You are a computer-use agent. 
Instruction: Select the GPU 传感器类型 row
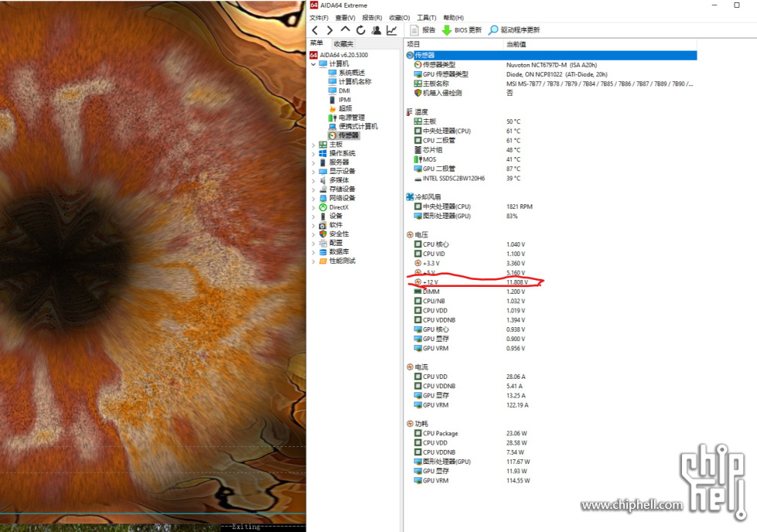(x=551, y=74)
